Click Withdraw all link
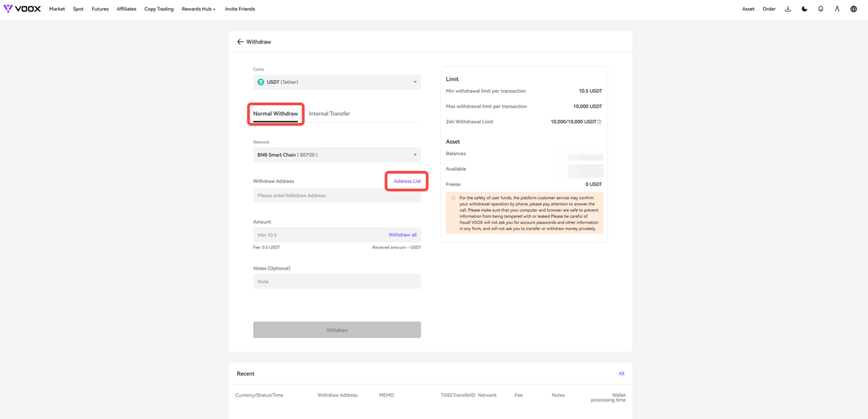The height and width of the screenshot is (419, 868). pos(403,235)
